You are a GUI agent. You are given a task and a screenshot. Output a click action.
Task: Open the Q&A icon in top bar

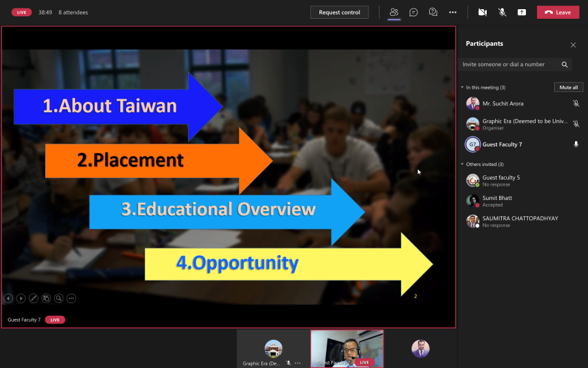tap(433, 12)
